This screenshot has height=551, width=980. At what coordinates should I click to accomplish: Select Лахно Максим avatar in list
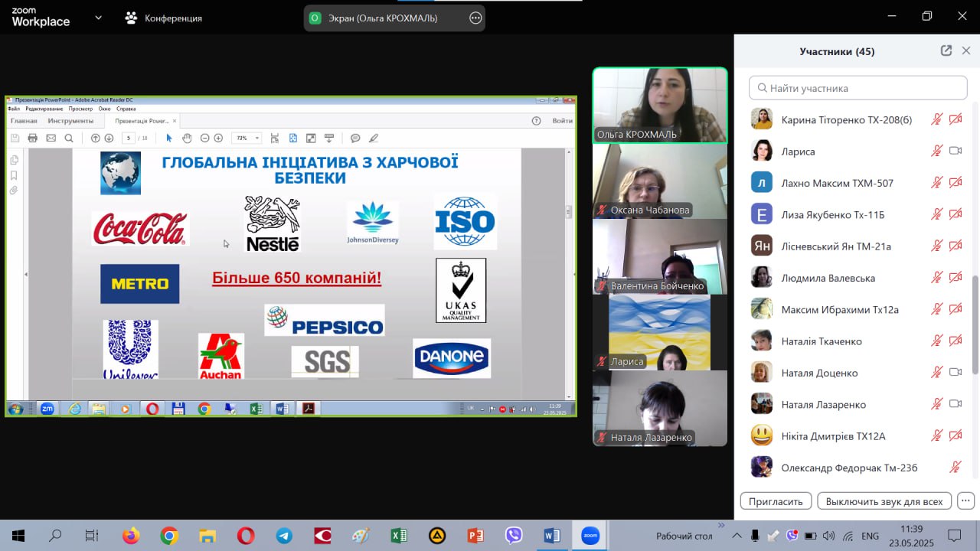(x=761, y=182)
